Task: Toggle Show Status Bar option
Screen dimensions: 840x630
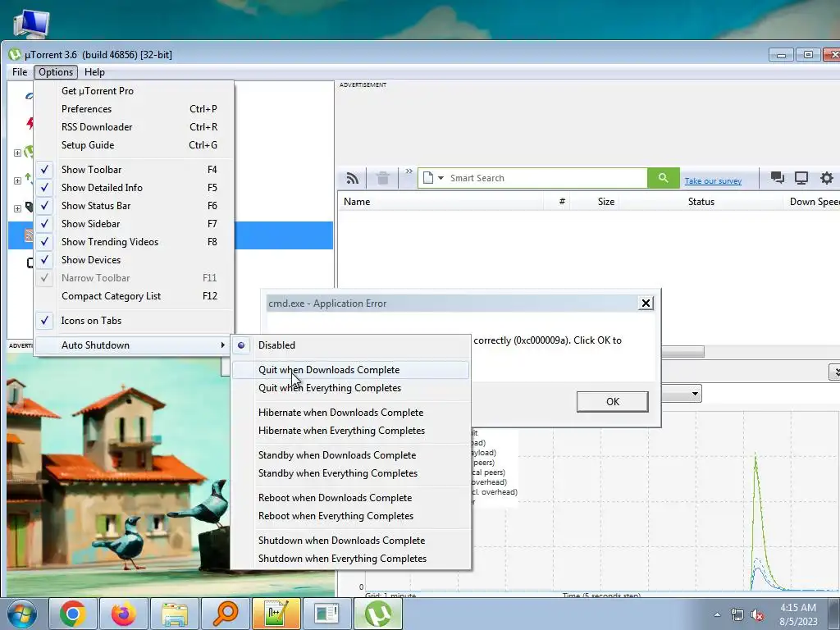Action: point(134,206)
